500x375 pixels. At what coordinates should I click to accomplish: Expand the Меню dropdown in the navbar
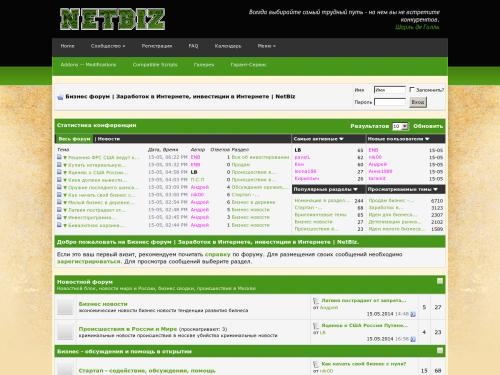267,46
